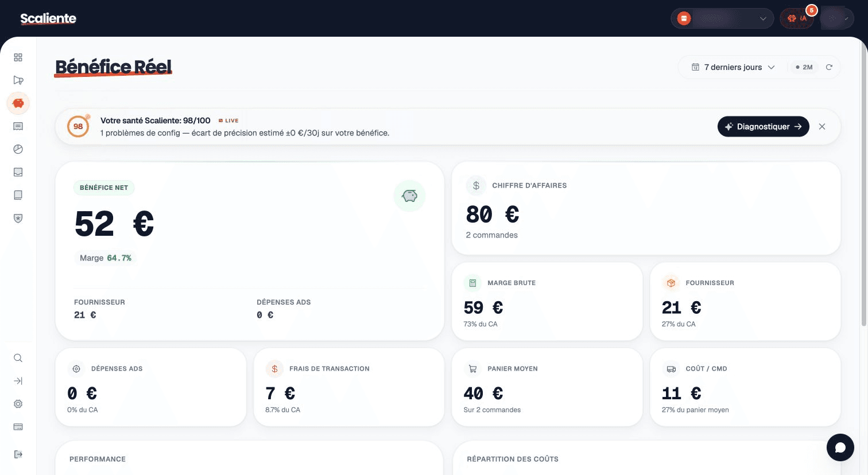
Task: Click the Diagnostiquer button
Action: pyautogui.click(x=764, y=126)
